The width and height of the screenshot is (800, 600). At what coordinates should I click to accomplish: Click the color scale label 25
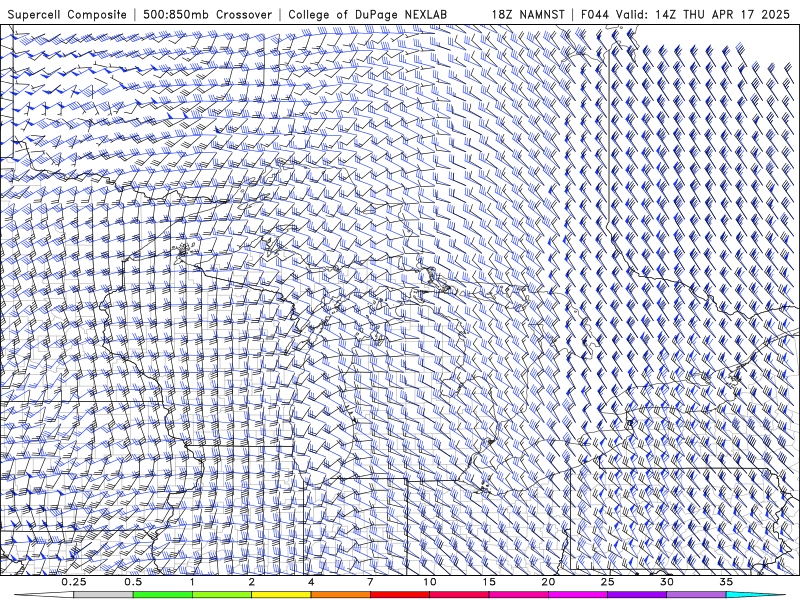608,582
